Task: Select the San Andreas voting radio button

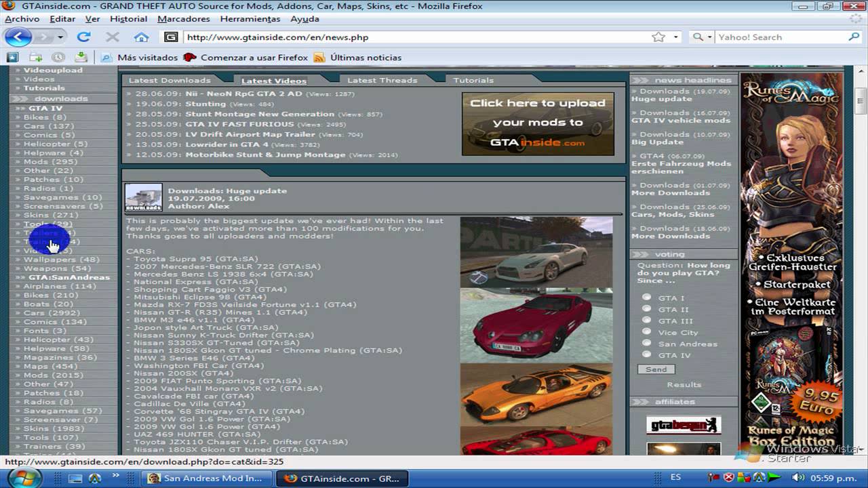Action: 646,343
